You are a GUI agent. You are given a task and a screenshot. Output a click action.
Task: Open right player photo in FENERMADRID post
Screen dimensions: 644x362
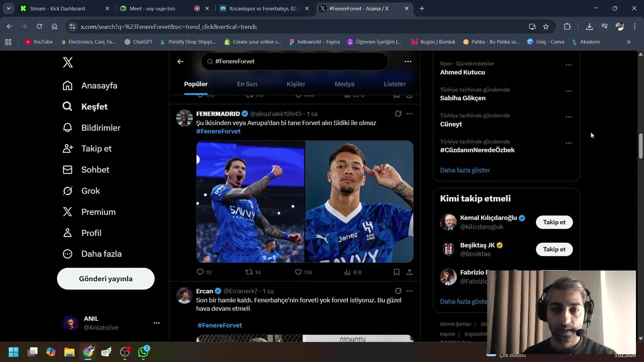point(359,202)
